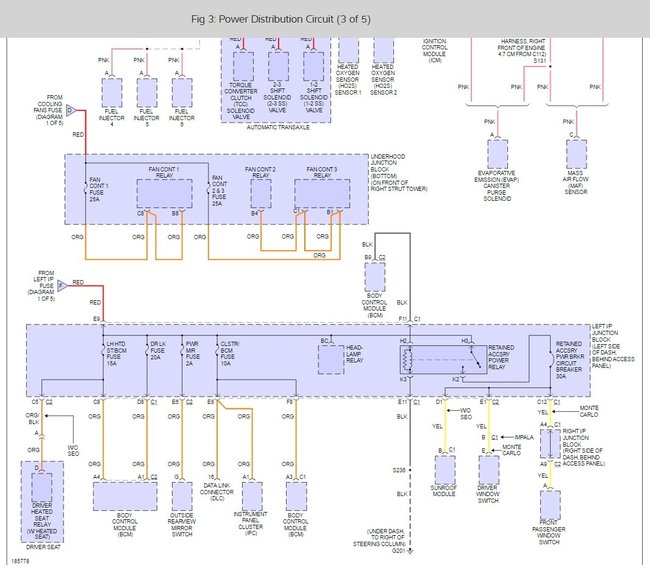The height and width of the screenshot is (576, 650).
Task: Select the Body Control Module box at B9 C2
Action: (375, 277)
